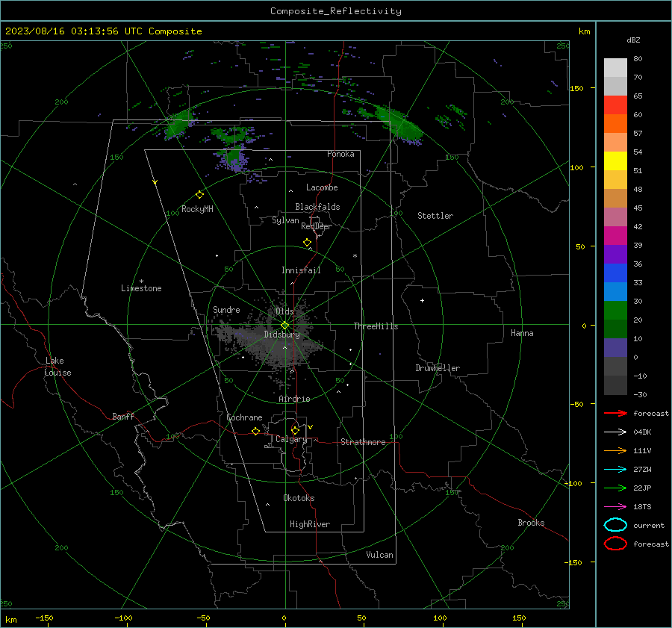Click the Vulcan city label

coord(379,555)
